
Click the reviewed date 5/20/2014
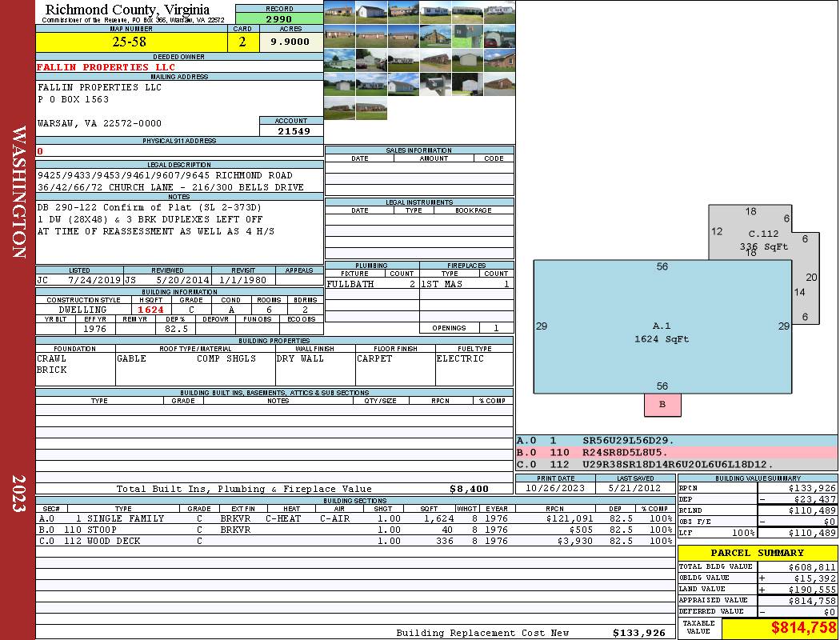182,280
